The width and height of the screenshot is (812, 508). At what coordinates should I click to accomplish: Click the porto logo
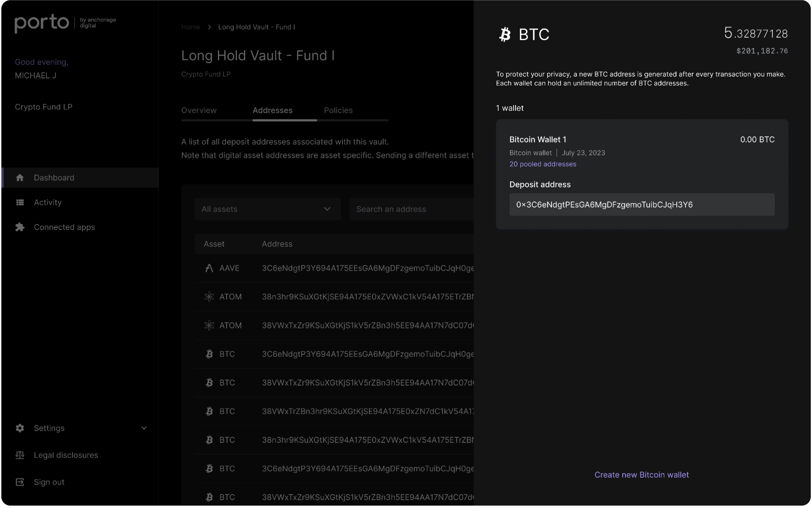(x=42, y=23)
